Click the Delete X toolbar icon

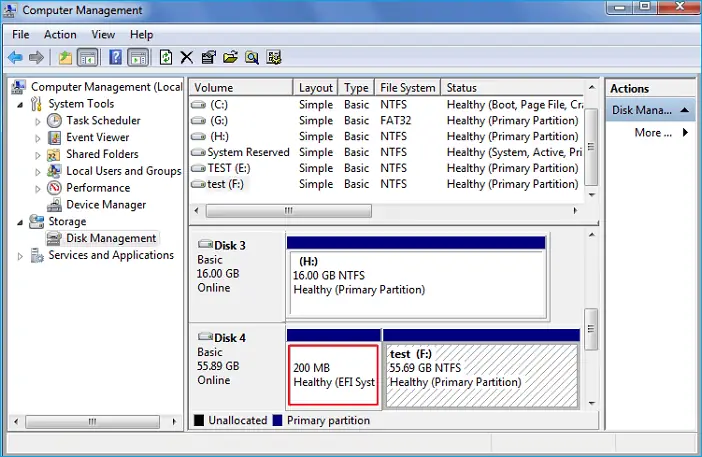coord(187,57)
